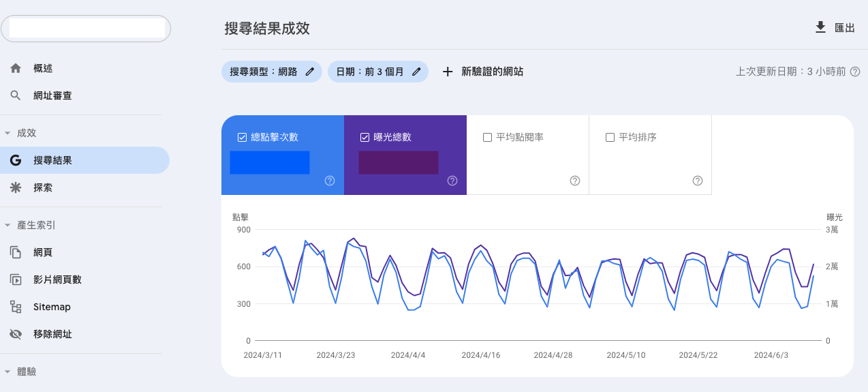Click the video pages icon beside 影片網頁數

point(16,280)
